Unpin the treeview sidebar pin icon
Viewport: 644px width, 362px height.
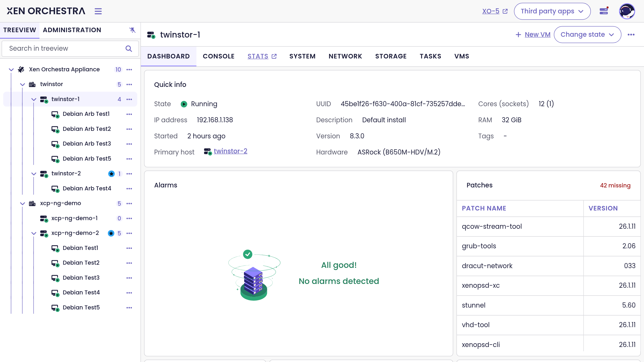tap(132, 30)
